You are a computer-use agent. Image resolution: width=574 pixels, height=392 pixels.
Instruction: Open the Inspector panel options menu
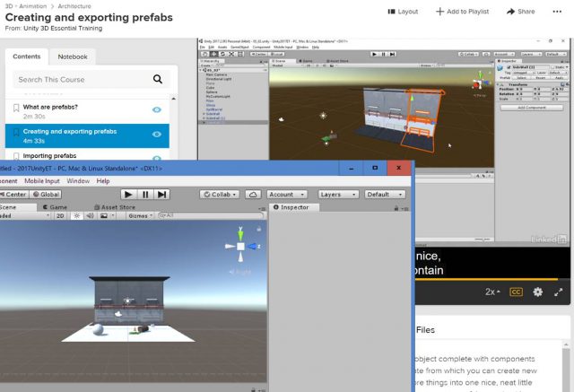(404, 208)
